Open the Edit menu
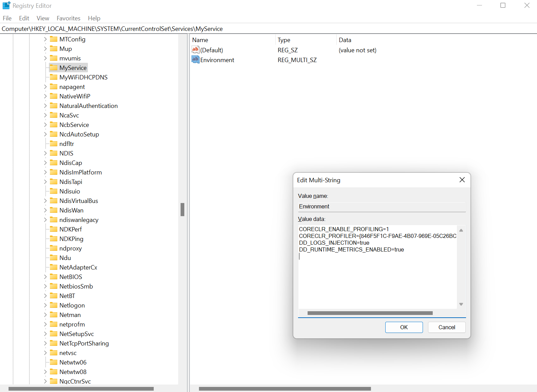The height and width of the screenshot is (392, 537). click(24, 18)
